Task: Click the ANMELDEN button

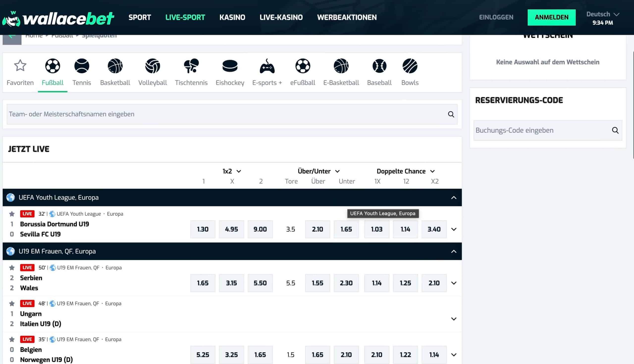Action: coord(551,17)
